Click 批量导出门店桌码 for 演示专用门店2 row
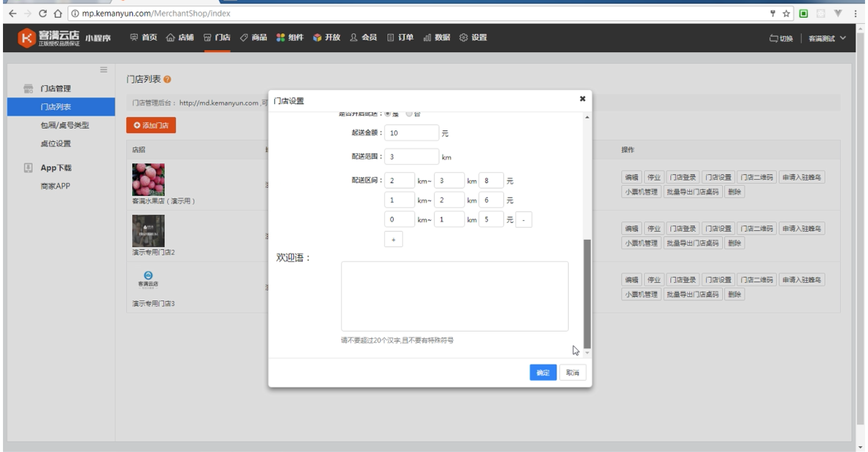This screenshot has width=868, height=452. [692, 243]
